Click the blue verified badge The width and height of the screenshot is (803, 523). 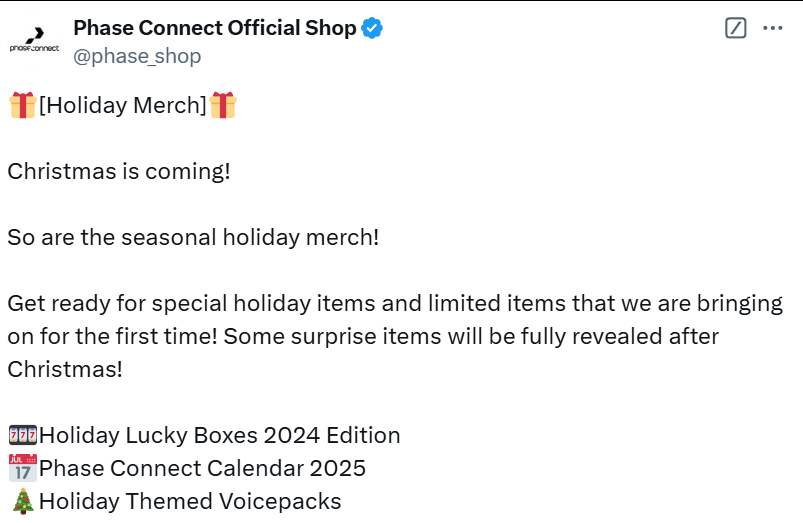[372, 28]
